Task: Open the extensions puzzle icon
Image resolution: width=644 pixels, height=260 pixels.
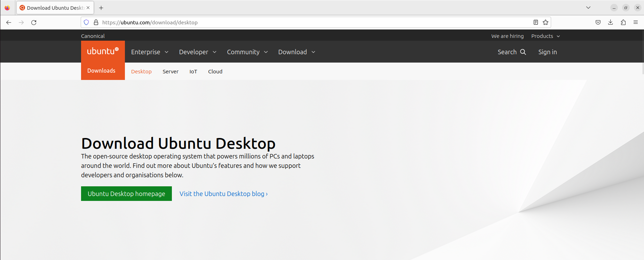Action: (x=623, y=23)
